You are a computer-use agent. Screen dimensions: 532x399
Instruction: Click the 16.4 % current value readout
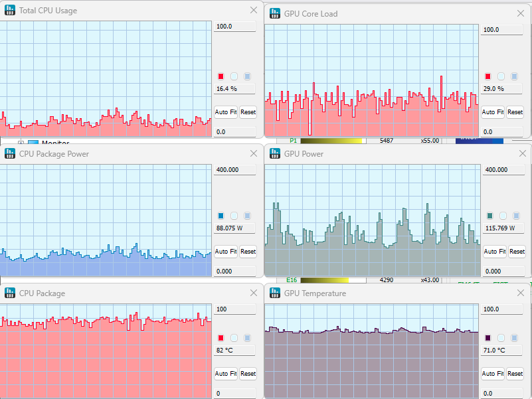tap(234, 89)
